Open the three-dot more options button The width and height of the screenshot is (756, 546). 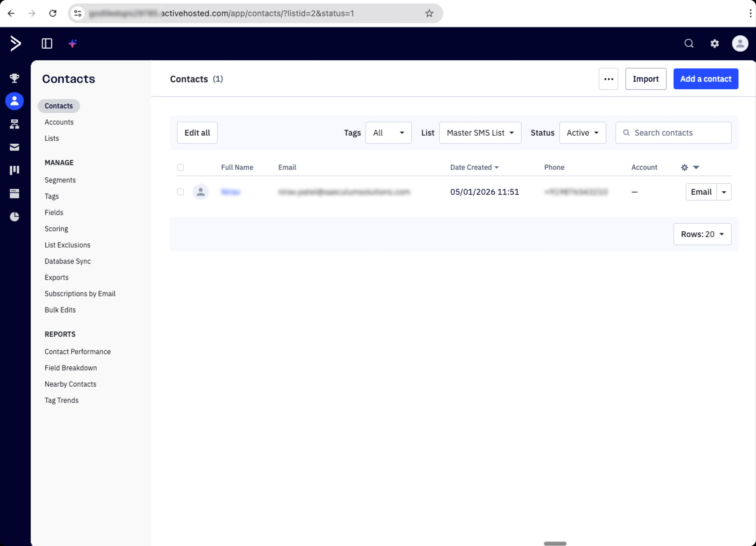pos(608,79)
